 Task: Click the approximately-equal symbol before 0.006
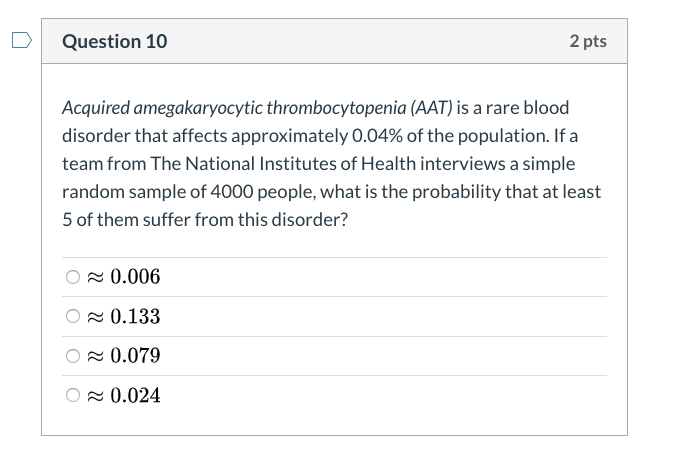coord(95,277)
